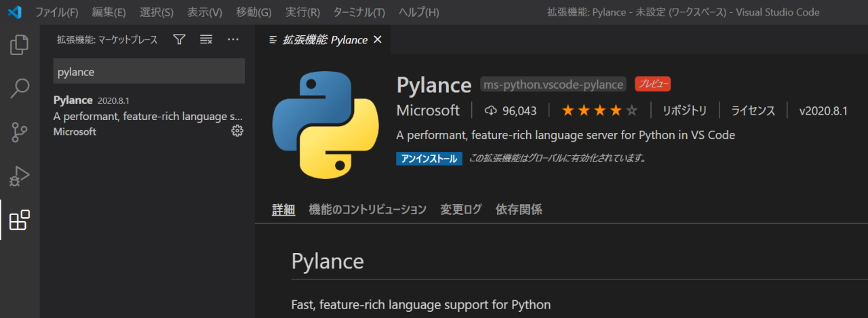Open the Pylance manage gear icon
This screenshot has height=318, width=868.
(237, 131)
